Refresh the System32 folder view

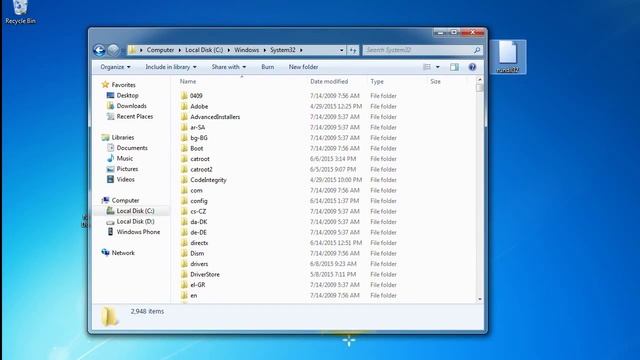tap(353, 50)
